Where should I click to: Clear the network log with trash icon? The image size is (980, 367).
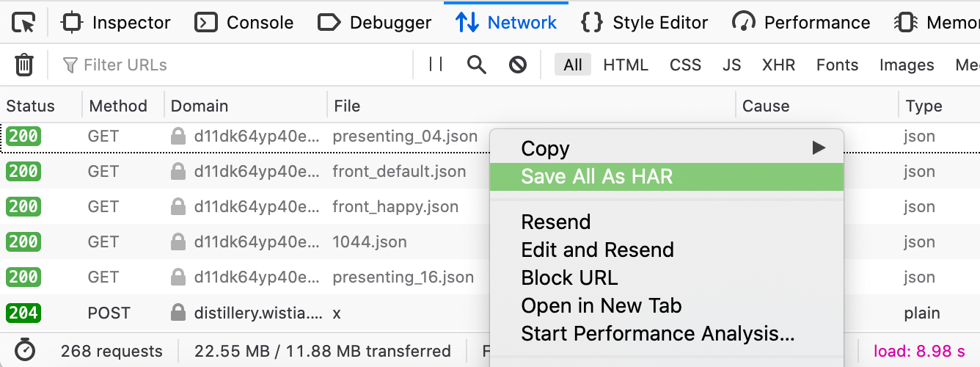24,65
